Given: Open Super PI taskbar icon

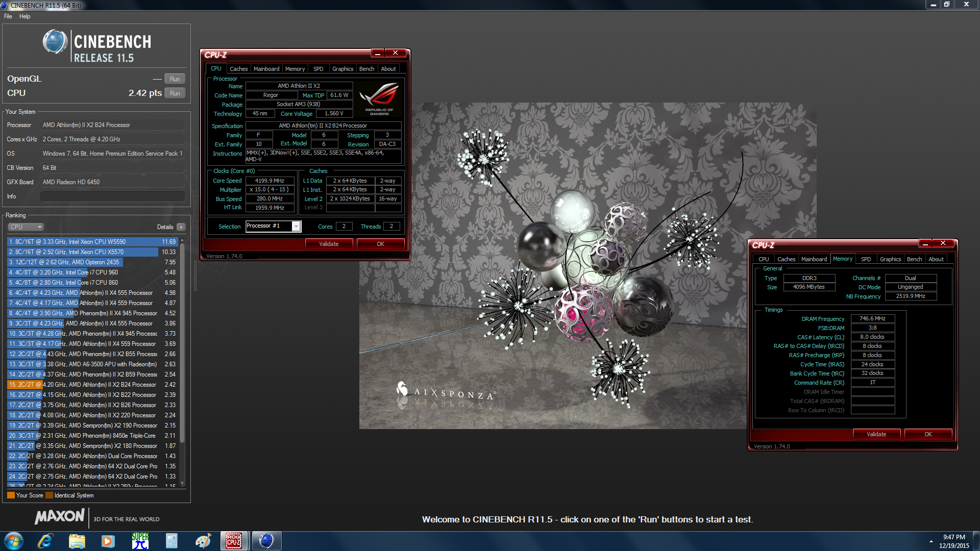Looking at the screenshot, I should (140, 541).
